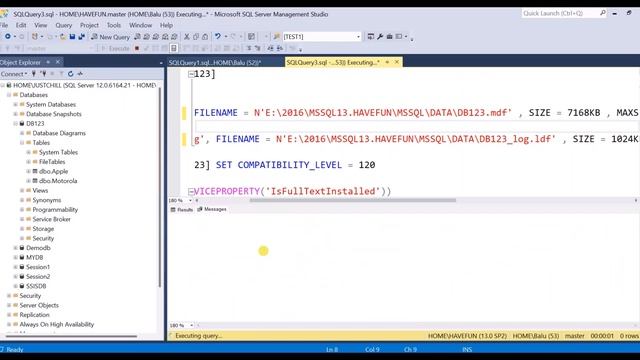Expand the dbo.Apple table node
The image size is (640, 360).
pos(29,171)
